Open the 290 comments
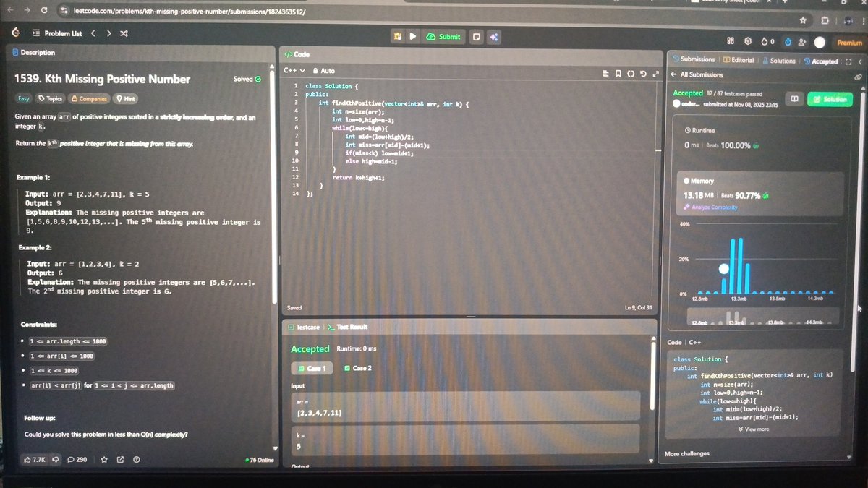 (77, 459)
